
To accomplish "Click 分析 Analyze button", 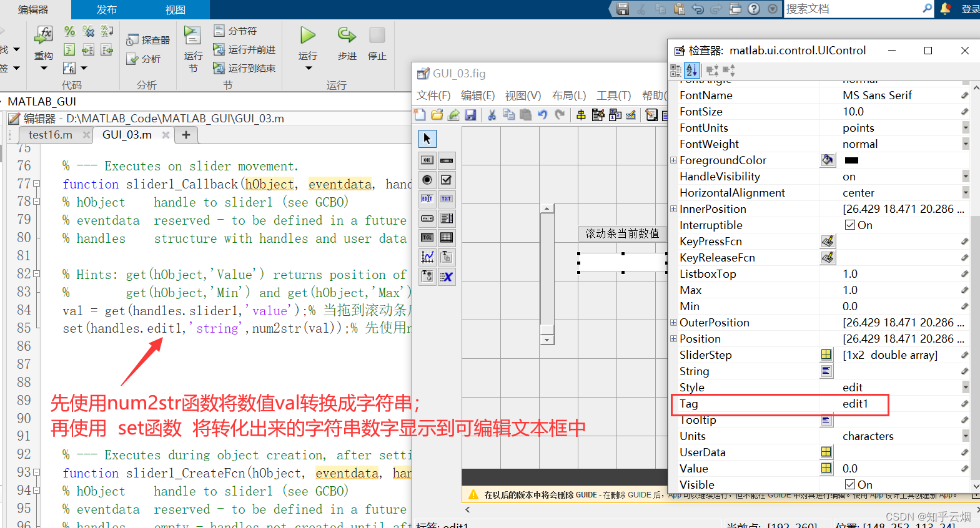I will click(144, 59).
